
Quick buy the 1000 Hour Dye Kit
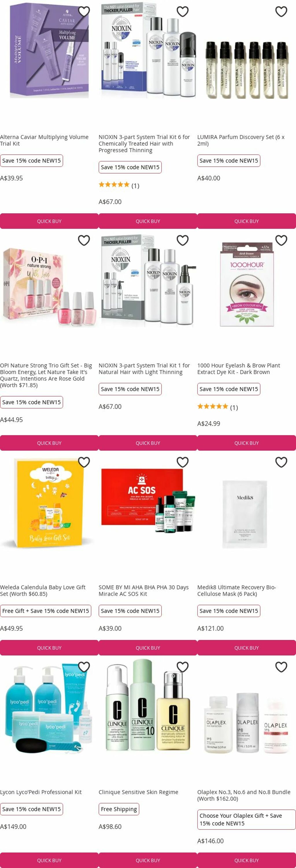(247, 443)
